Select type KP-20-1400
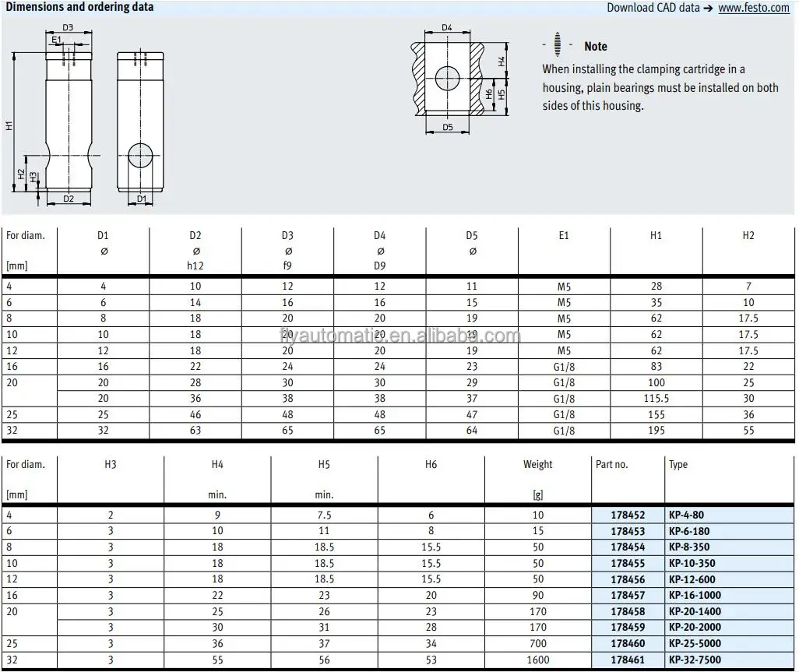 (x=695, y=611)
